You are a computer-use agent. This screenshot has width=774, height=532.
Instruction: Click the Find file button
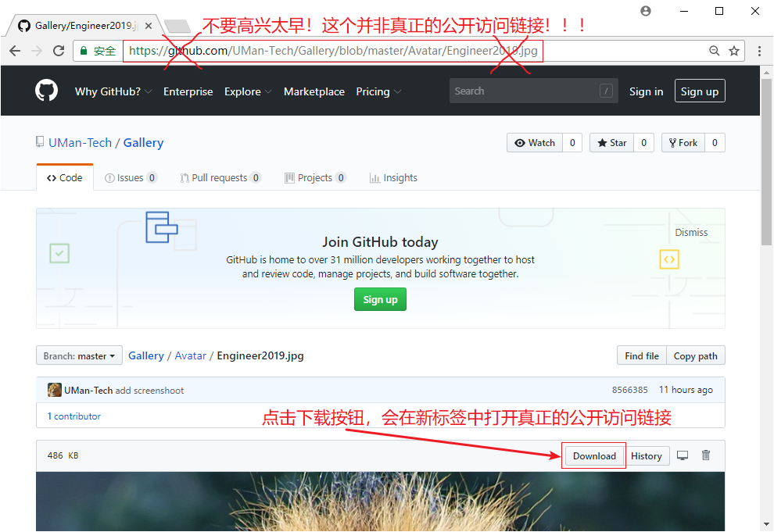(642, 355)
